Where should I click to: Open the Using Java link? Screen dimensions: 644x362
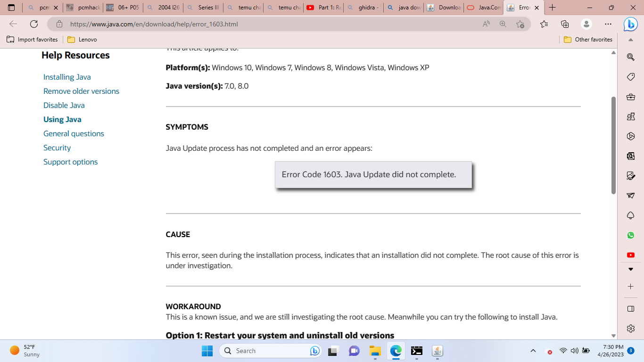click(x=62, y=119)
